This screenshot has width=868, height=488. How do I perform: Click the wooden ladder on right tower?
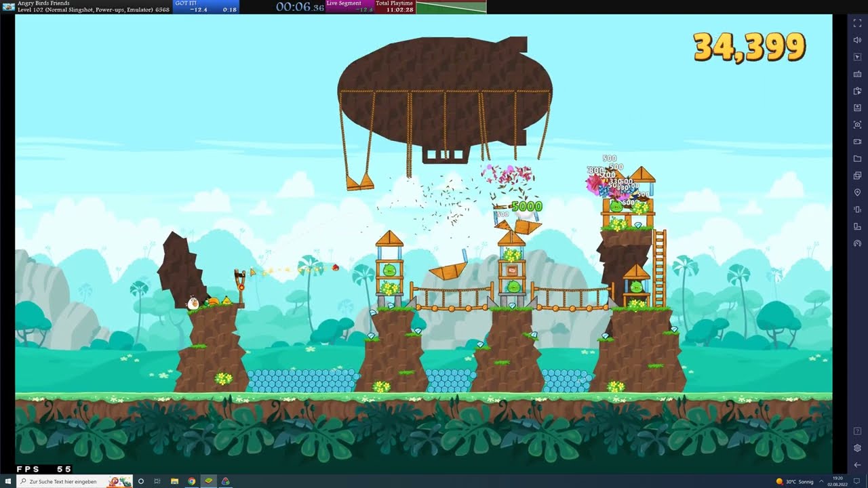click(x=659, y=268)
